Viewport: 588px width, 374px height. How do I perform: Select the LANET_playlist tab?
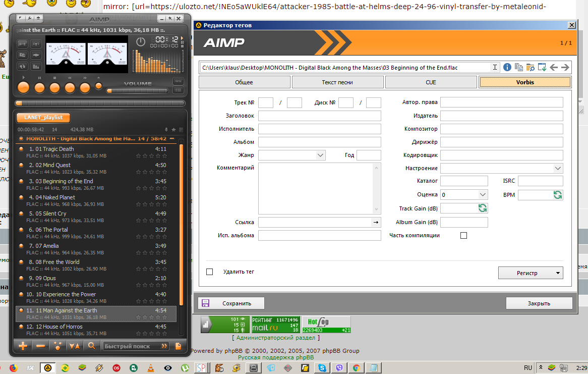coord(43,118)
